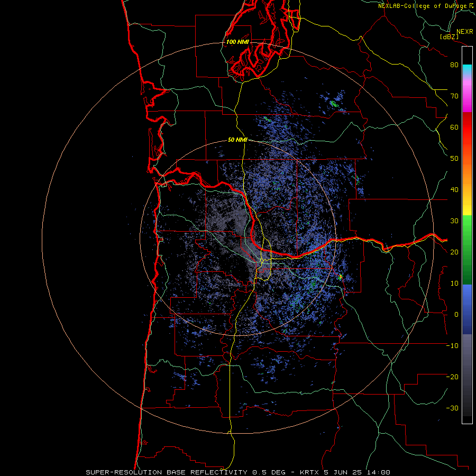Screen dimensions: 476x476
Task: Click the [dBZ] unit label
Action: click(449, 37)
